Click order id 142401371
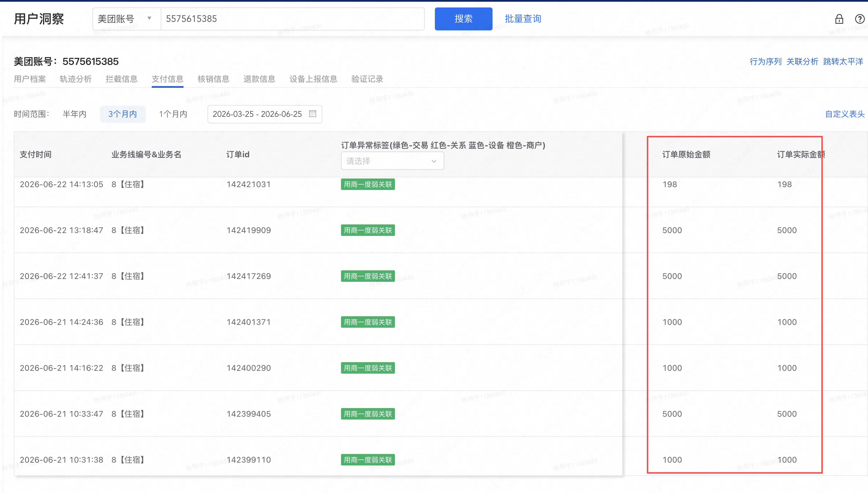 pyautogui.click(x=249, y=322)
